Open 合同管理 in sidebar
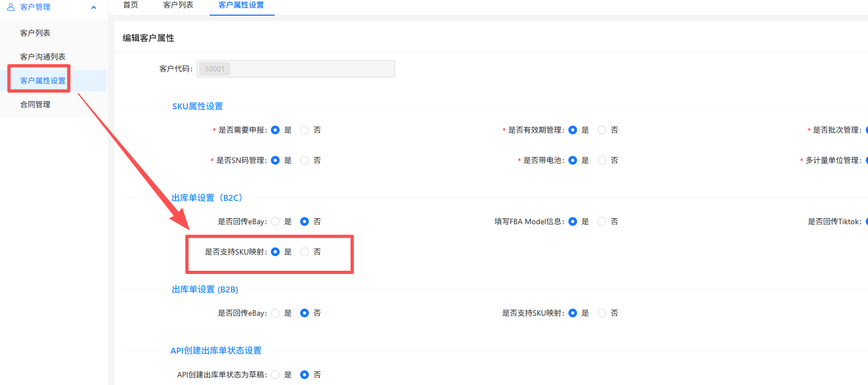The width and height of the screenshot is (868, 385). [35, 105]
